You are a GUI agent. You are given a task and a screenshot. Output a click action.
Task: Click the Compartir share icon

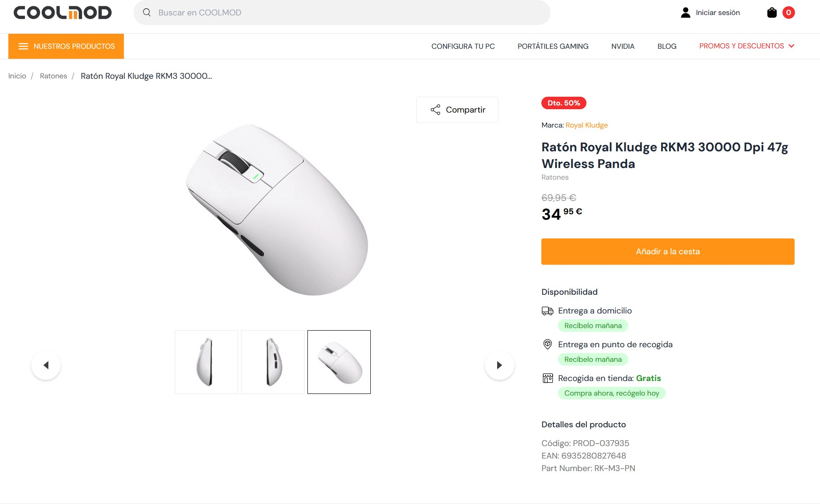[x=435, y=109]
